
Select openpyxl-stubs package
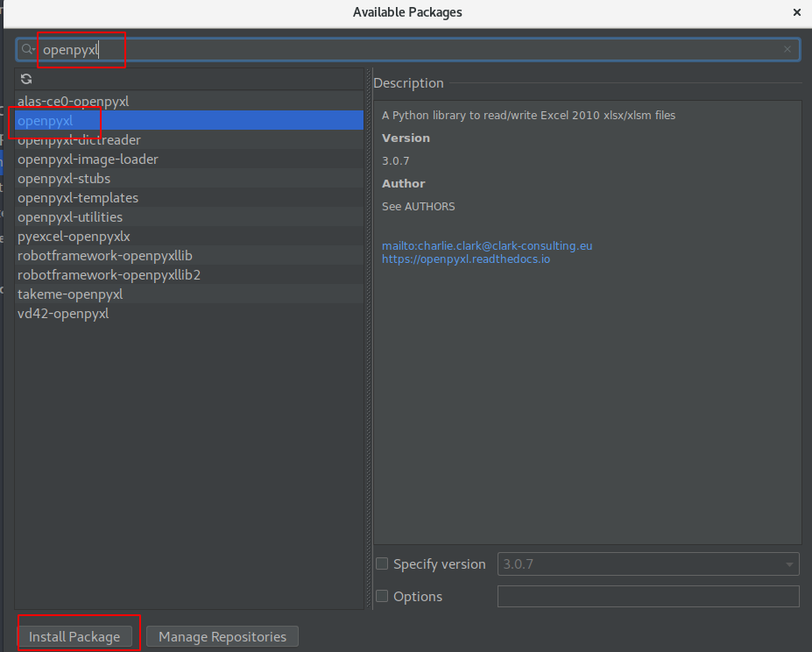[x=189, y=178]
